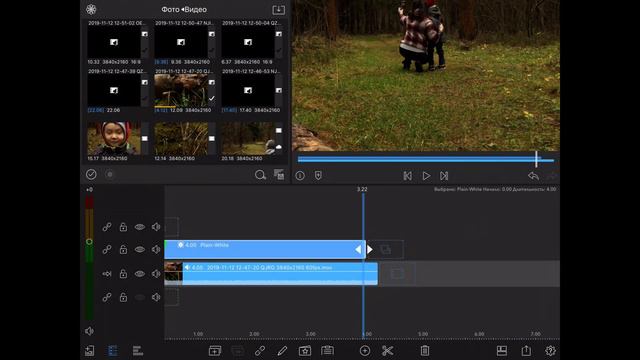Tap the link/unlink clip chain tool
Screen dimensions: 640x360
[x=260, y=351]
